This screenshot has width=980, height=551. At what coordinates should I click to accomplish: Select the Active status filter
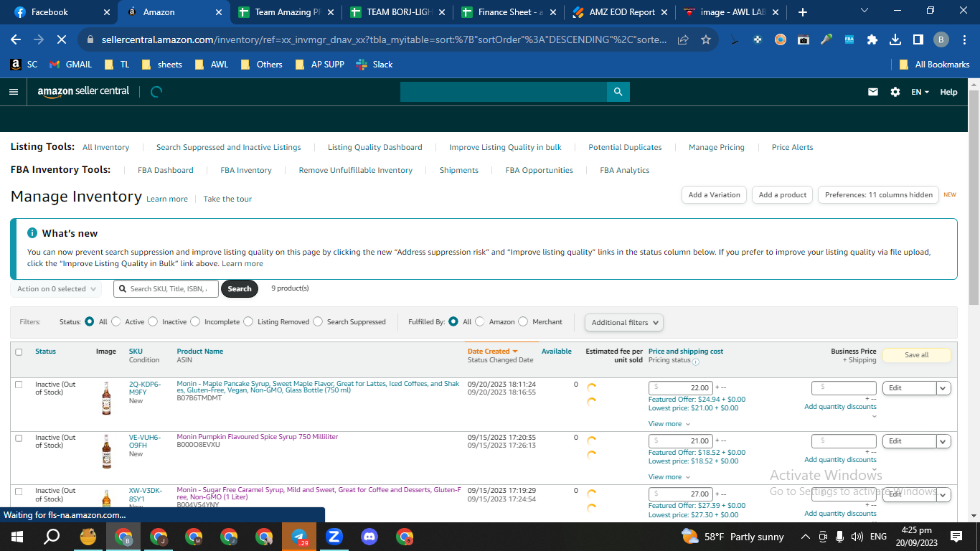coord(116,321)
